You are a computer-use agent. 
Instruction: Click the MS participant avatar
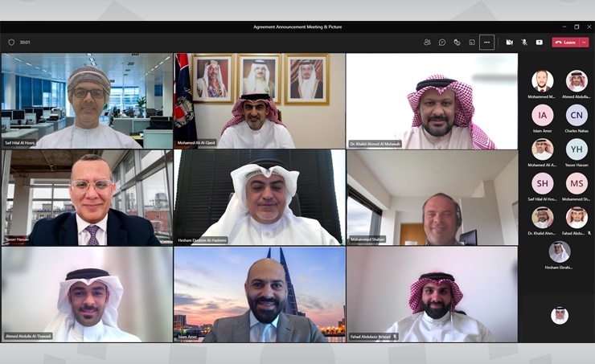pos(576,183)
